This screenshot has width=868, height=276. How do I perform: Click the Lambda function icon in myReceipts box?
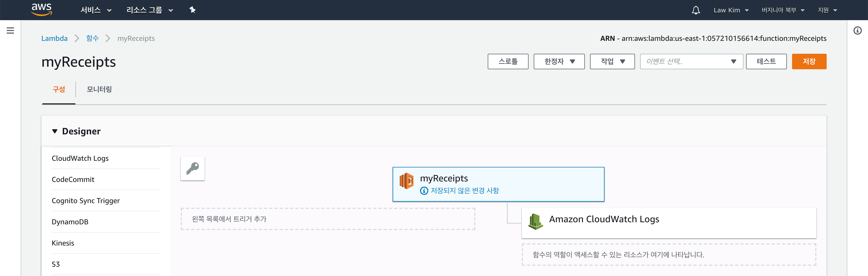click(x=407, y=181)
